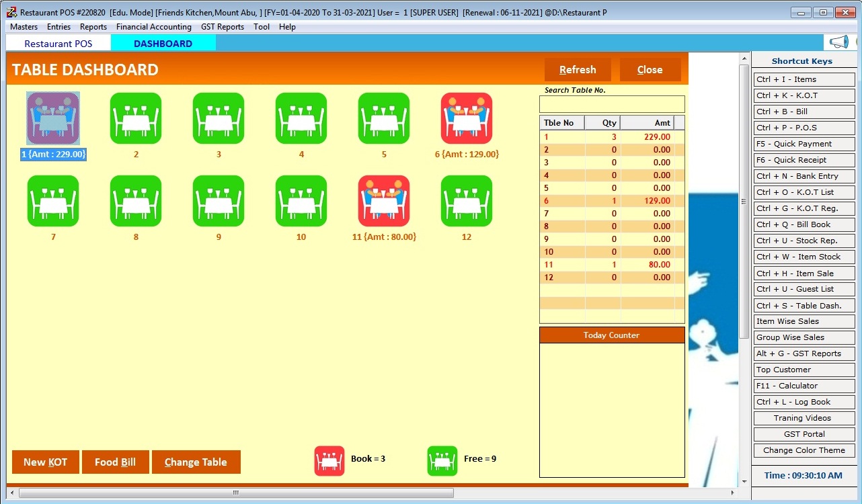Click the table 4 icon
Viewport: 862px width, 504px height.
click(x=301, y=118)
